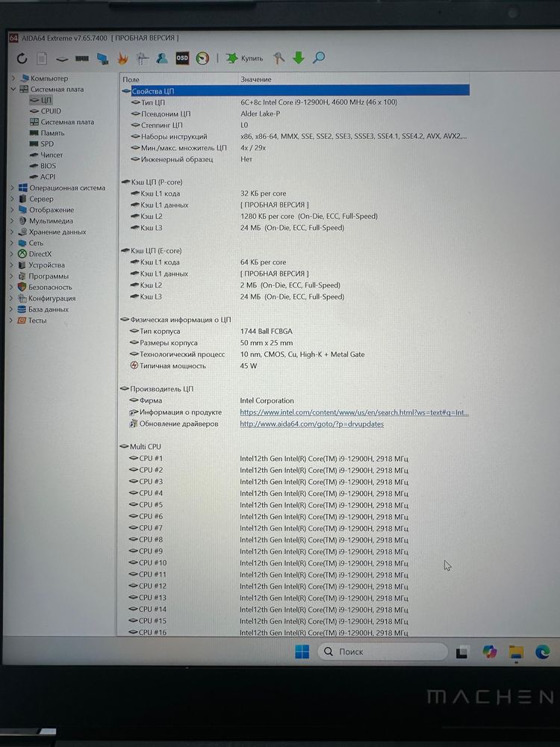Screen dimensions: 560x747
Task: Open Task View on the taskbar
Action: point(461,651)
